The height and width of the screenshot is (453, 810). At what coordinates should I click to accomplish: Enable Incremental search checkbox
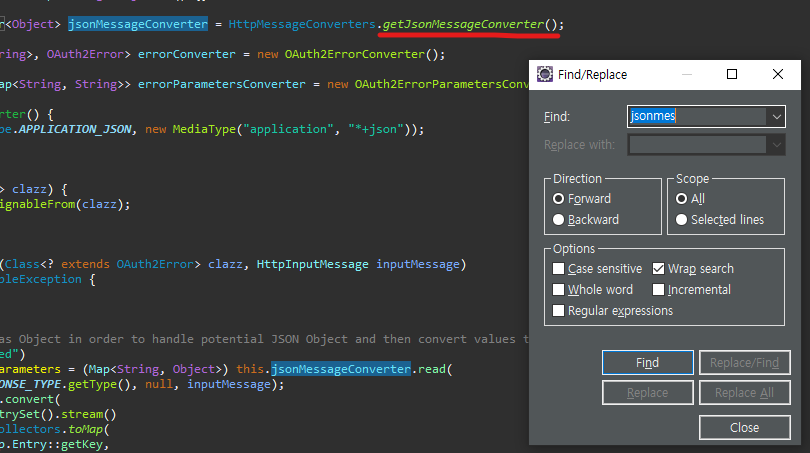(x=658, y=290)
